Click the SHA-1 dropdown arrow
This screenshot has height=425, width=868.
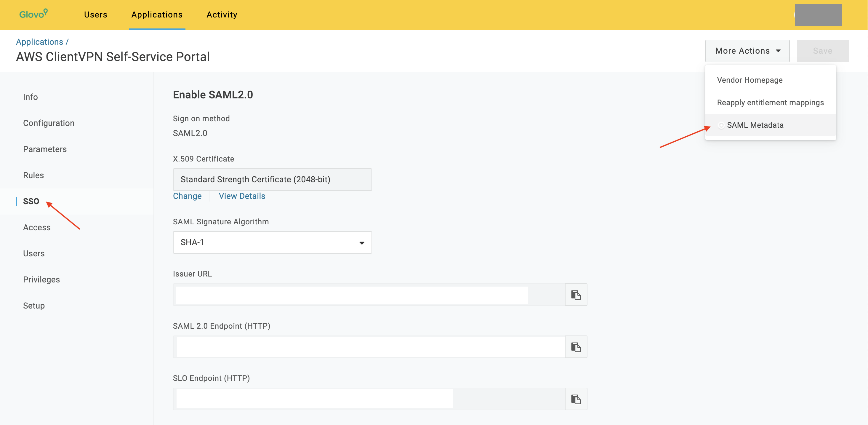click(361, 243)
